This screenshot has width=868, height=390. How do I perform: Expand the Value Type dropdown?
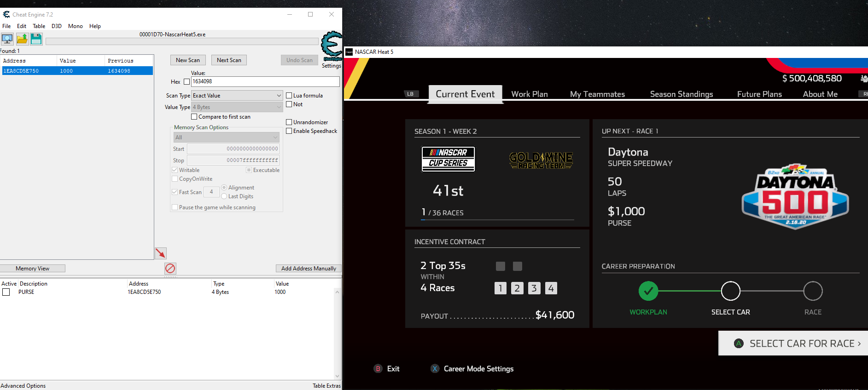237,107
